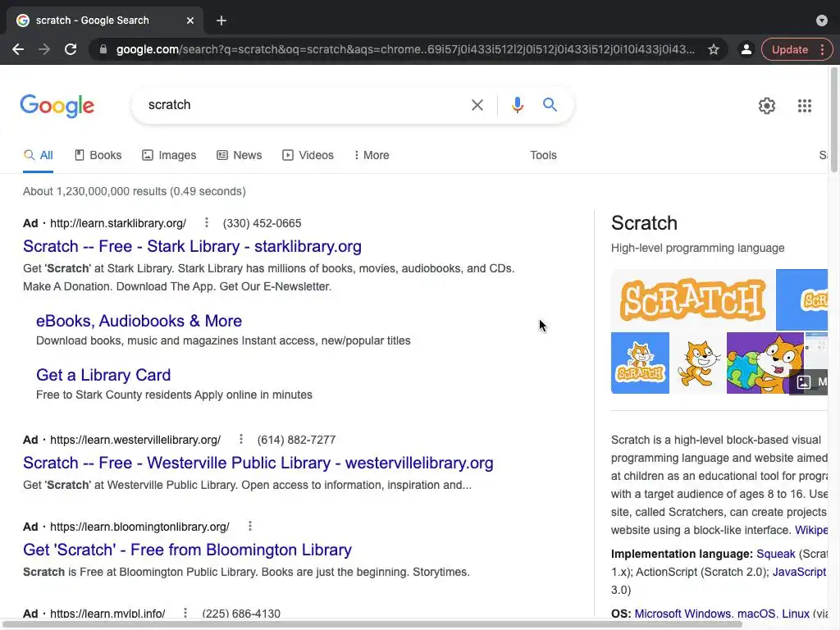Expand the More search filters

tap(372, 155)
